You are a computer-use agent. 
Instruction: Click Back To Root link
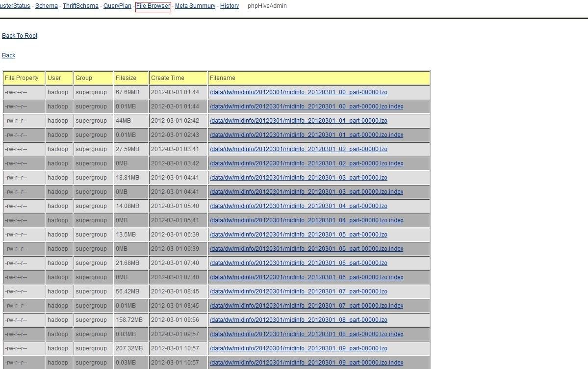pyautogui.click(x=20, y=35)
